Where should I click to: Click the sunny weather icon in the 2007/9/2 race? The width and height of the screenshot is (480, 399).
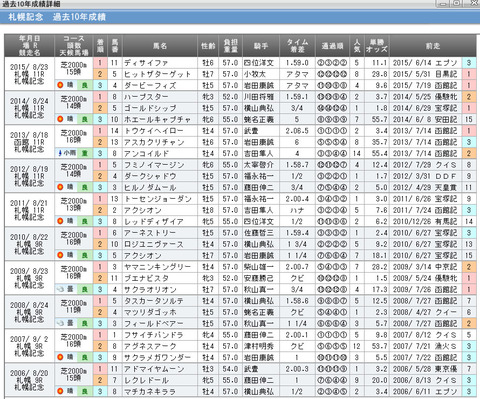(60, 357)
